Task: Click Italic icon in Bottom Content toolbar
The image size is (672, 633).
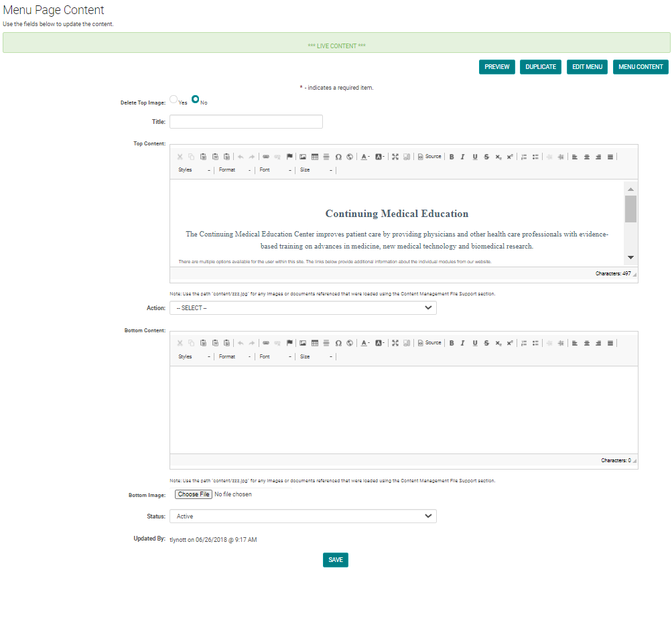Action: tap(462, 343)
